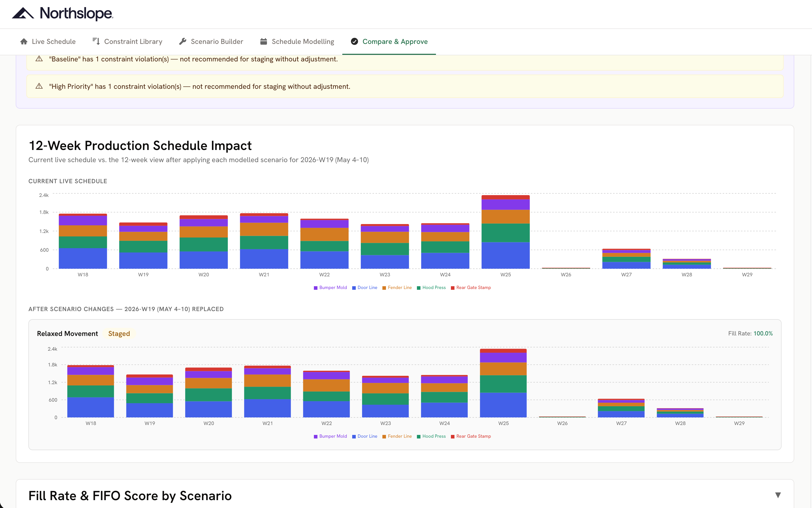Click the Staged badge on Relaxed Movement
This screenshot has height=508, width=812.
coord(119,334)
